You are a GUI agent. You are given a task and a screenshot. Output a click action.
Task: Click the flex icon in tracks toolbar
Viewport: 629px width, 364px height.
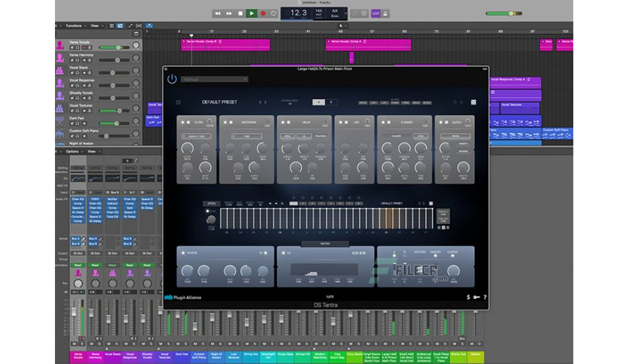(138, 26)
